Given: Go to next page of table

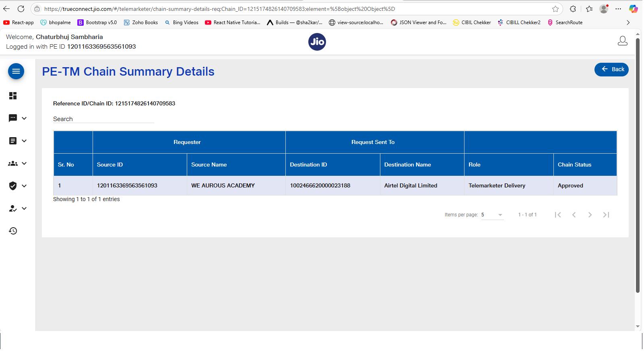Looking at the screenshot, I should pos(590,215).
